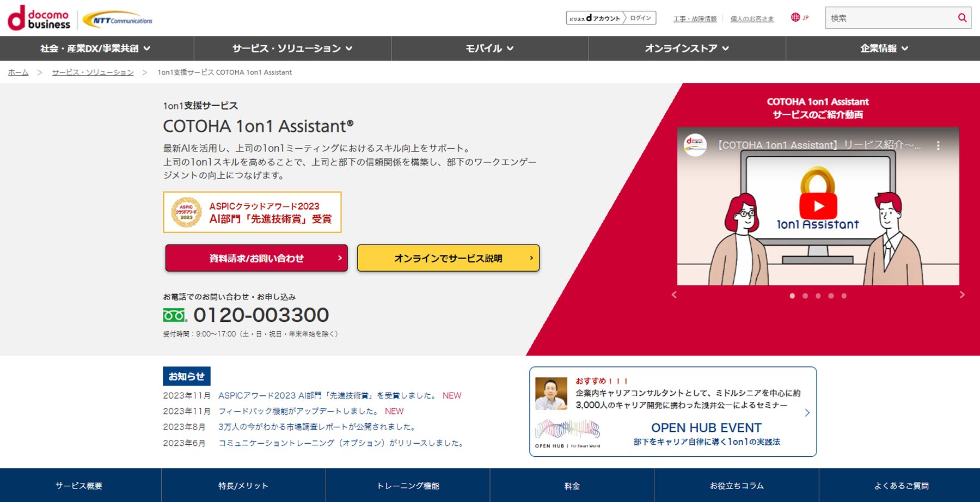980x502 pixels.
Task: Open the 特長/メリット tab
Action: click(x=243, y=485)
